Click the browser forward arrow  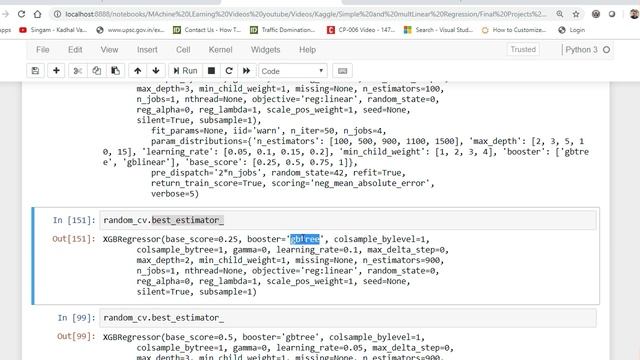click(5, 14)
